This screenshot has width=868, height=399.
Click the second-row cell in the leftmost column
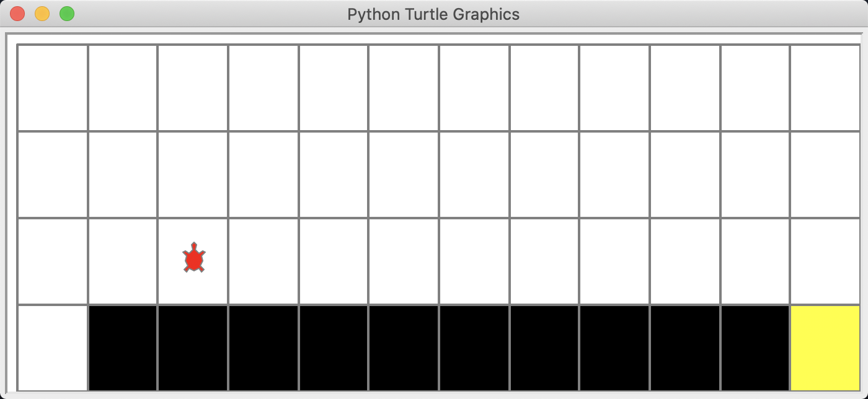(53, 175)
